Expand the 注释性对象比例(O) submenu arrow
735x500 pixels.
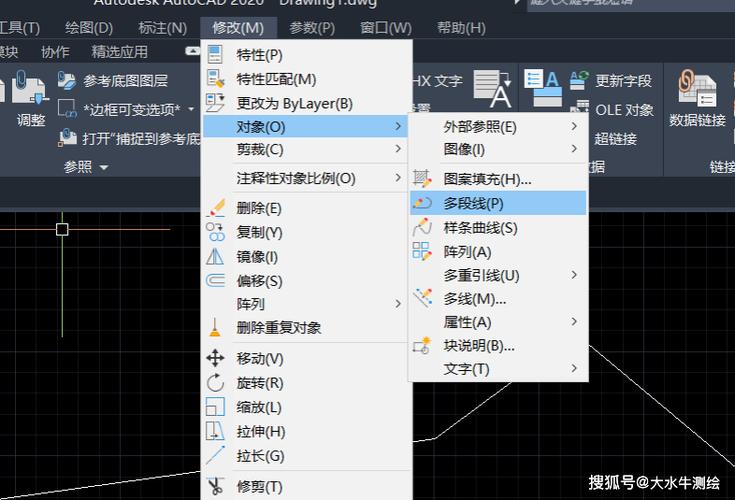(x=398, y=178)
